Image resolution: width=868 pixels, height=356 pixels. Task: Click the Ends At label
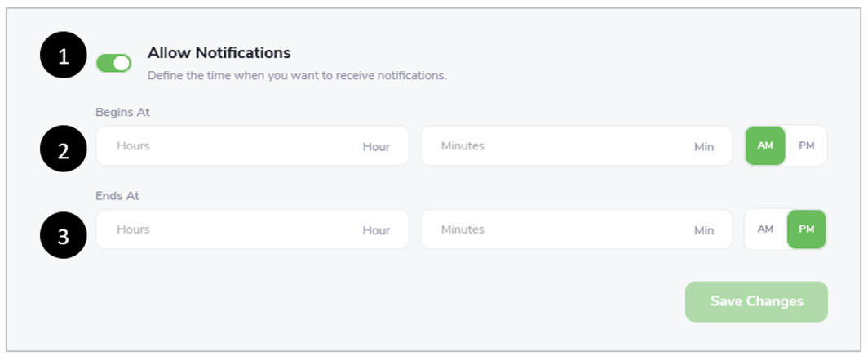(x=117, y=196)
